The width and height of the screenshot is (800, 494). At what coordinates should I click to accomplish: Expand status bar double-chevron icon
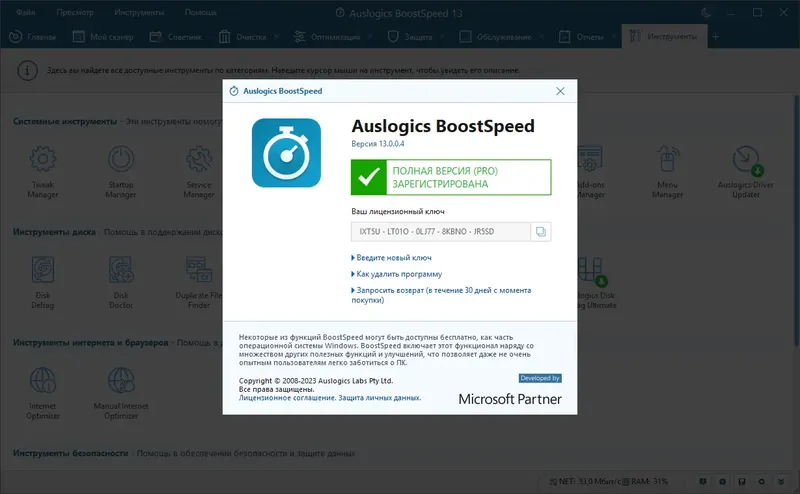781,481
